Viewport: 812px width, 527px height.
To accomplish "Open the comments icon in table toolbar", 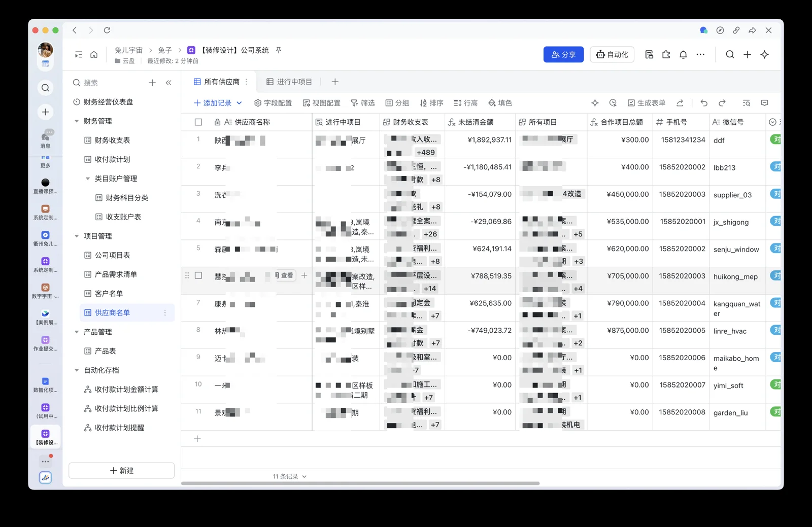I will click(765, 103).
